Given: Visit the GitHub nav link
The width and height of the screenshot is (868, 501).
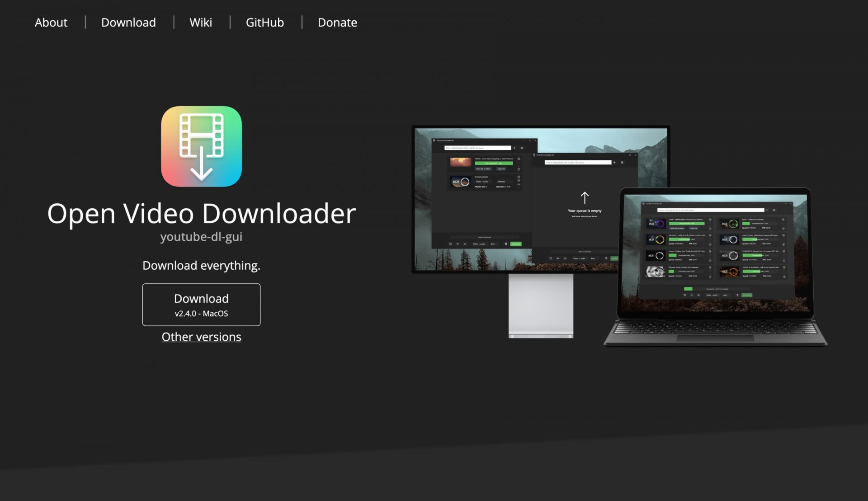Looking at the screenshot, I should point(265,22).
